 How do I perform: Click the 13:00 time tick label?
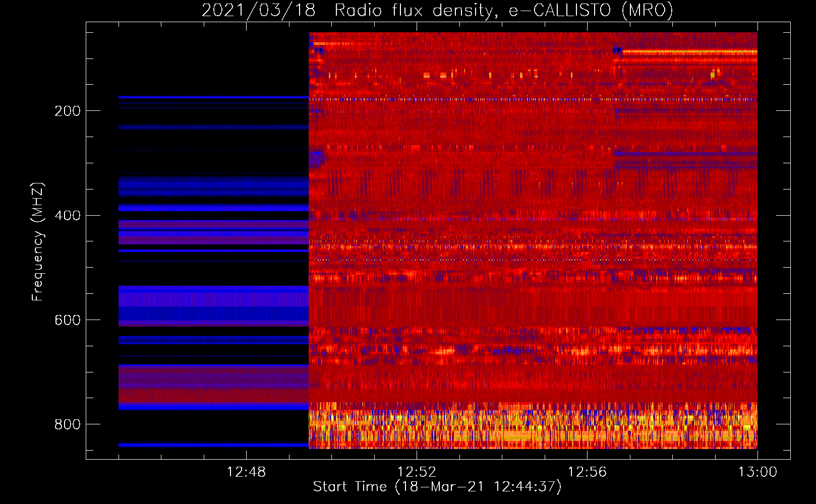coord(757,472)
